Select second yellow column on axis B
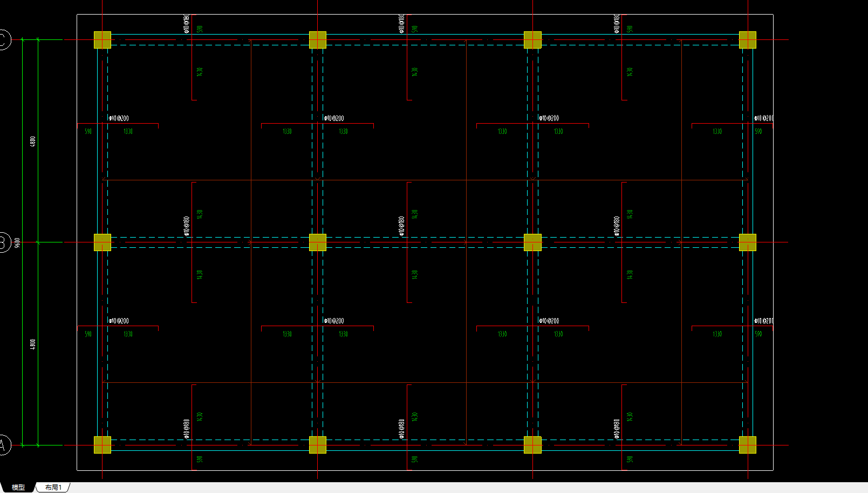 (x=318, y=242)
